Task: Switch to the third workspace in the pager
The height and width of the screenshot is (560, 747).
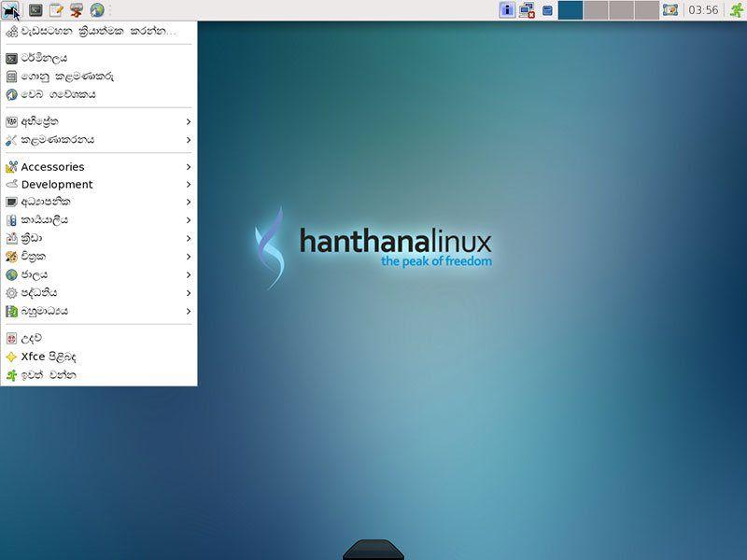Action: click(622, 10)
